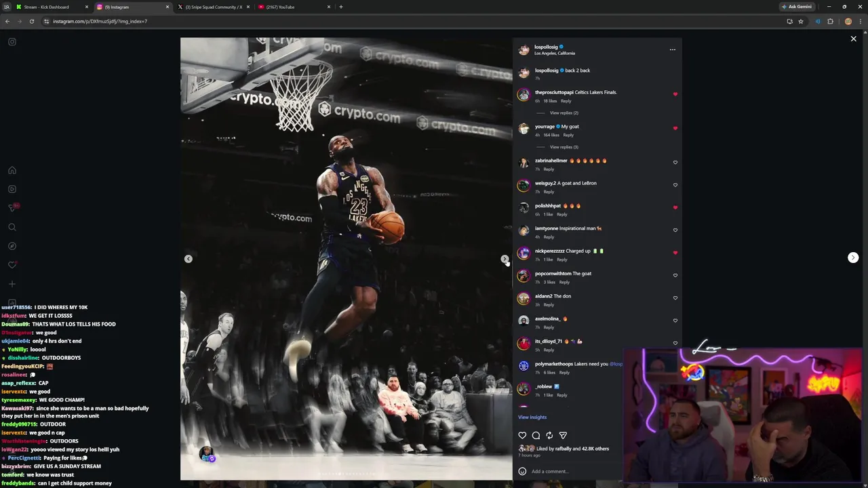Like aidann2 comment heart
This screenshot has width=868, height=488.
[x=675, y=298]
